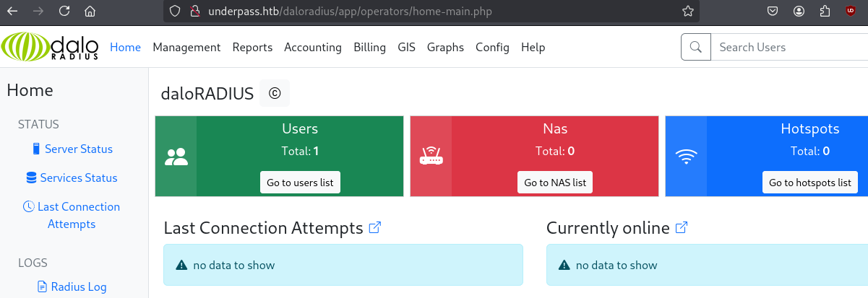
Task: Click the browser home icon
Action: (x=90, y=12)
